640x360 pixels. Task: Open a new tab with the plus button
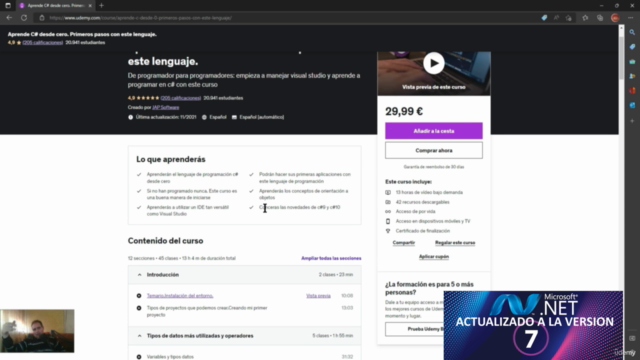(x=101, y=6)
